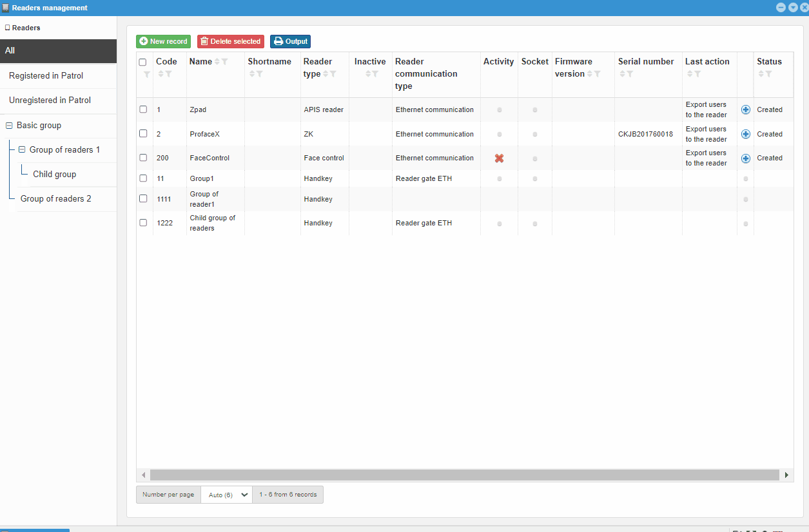Click sort arrows under Inactive column
The height and width of the screenshot is (532, 809).
(x=367, y=74)
